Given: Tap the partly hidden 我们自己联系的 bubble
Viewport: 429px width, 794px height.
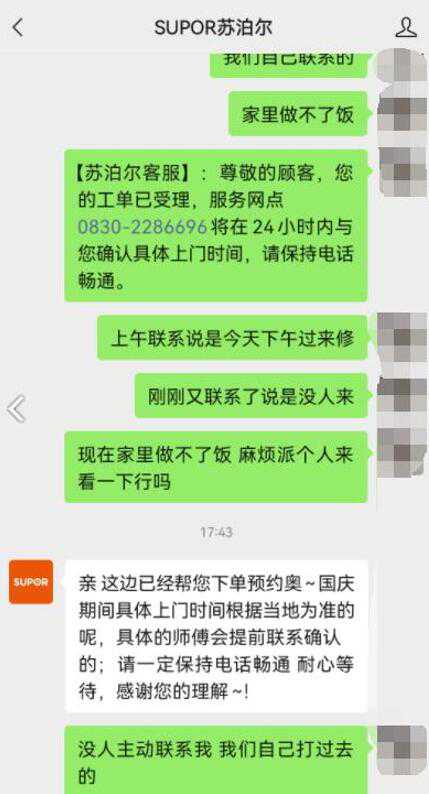Looking at the screenshot, I should (289, 65).
